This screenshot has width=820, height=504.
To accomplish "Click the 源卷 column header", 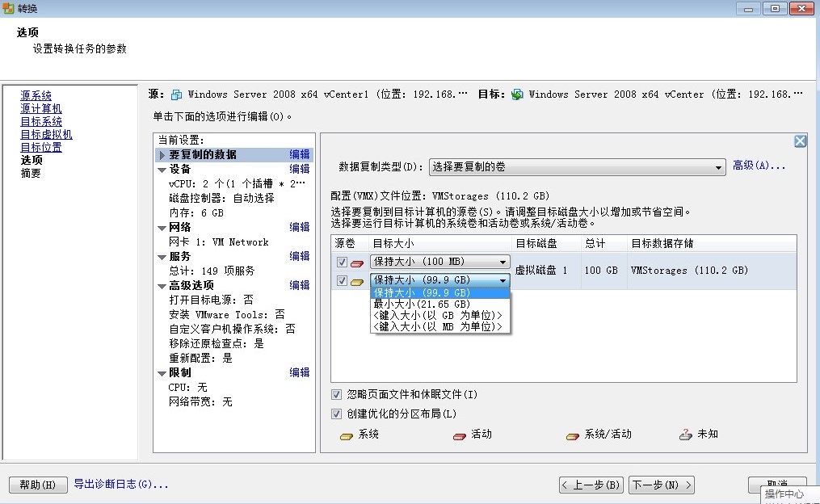I will (349, 243).
